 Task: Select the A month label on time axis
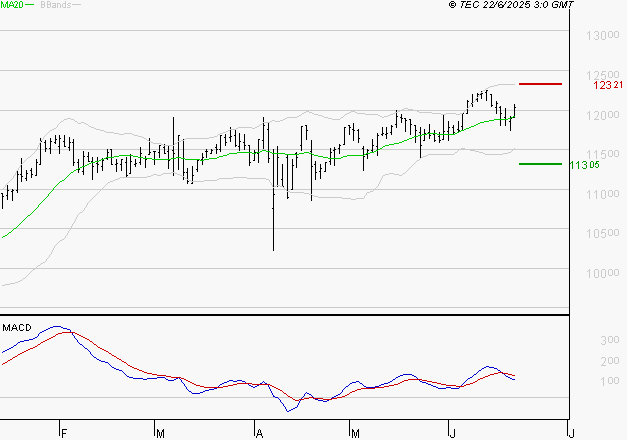[259, 433]
